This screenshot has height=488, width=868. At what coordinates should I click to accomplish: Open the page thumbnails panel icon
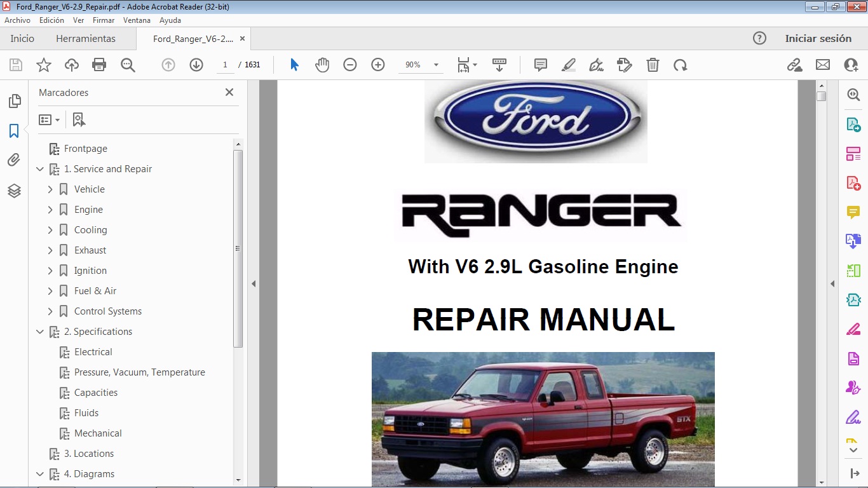14,101
